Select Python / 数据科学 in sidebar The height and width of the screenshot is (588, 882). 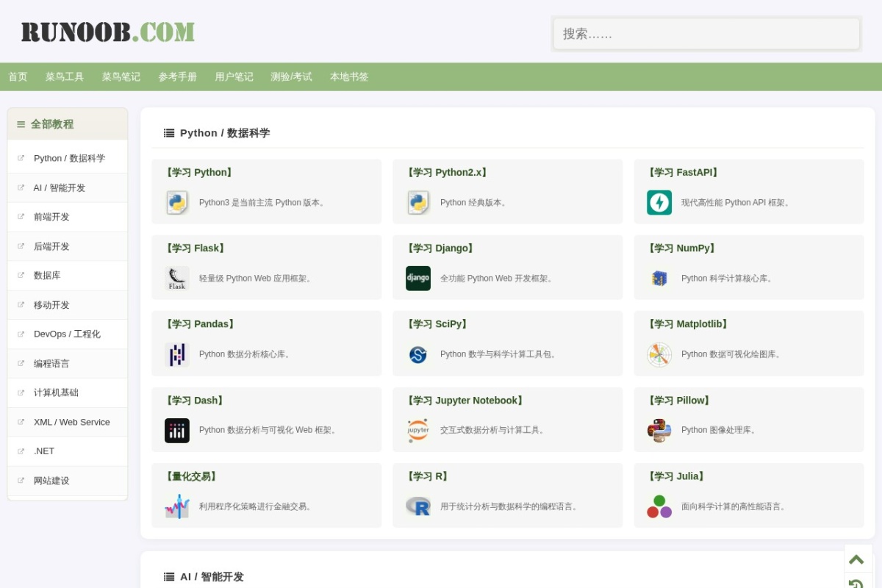(x=68, y=158)
